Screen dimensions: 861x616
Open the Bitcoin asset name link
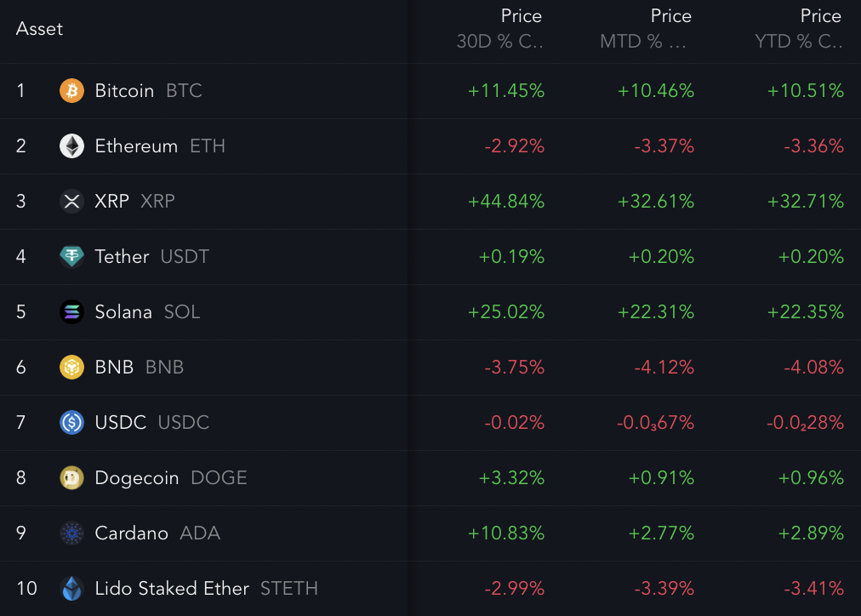(x=124, y=91)
